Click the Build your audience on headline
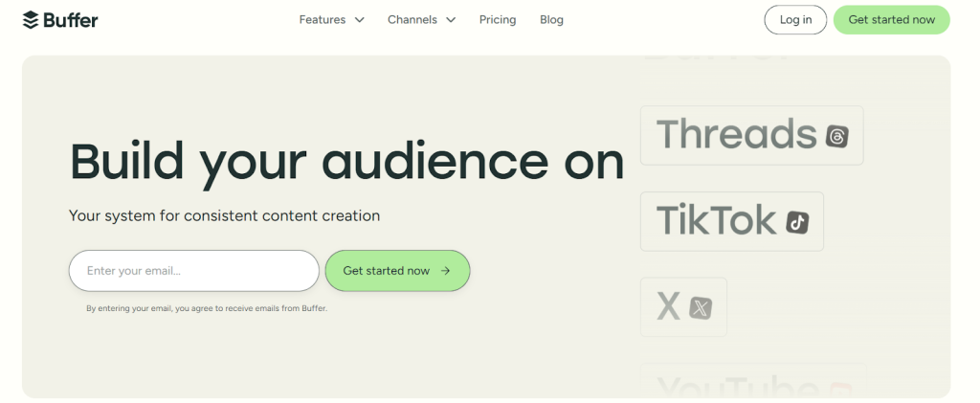Image resolution: width=980 pixels, height=403 pixels. (x=346, y=163)
